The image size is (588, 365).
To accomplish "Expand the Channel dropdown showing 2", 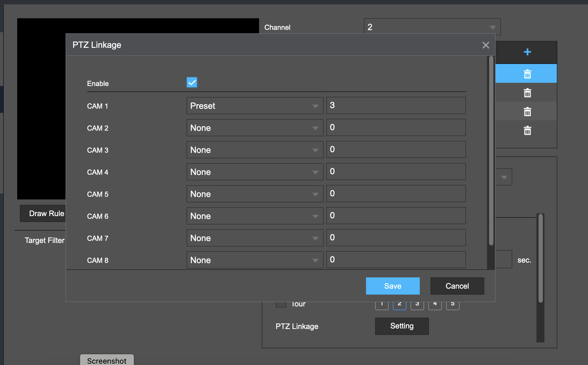I will click(432, 27).
